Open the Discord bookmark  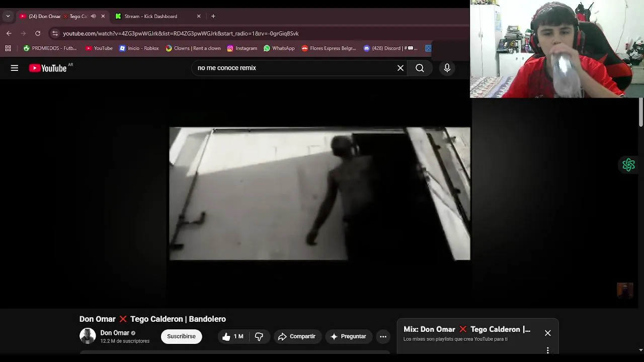coord(390,48)
